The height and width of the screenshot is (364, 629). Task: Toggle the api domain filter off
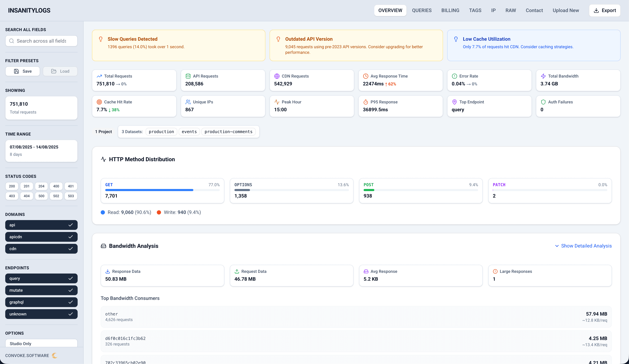tap(41, 225)
